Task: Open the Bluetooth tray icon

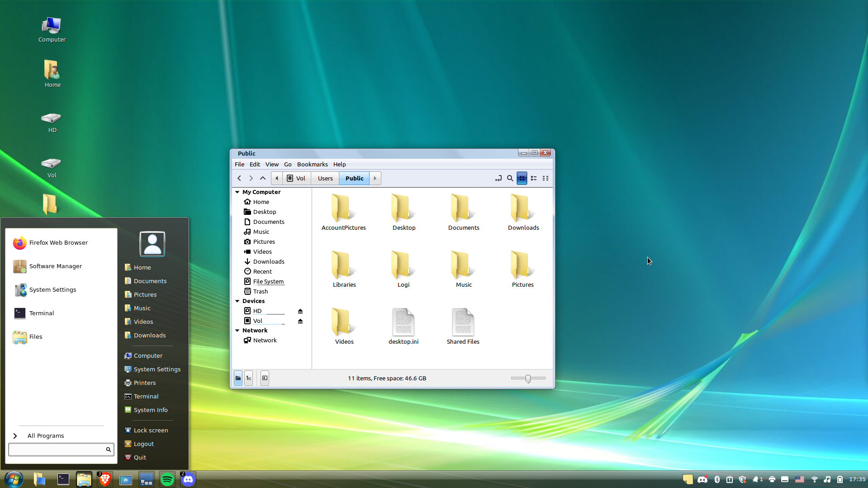Action: pos(717,479)
